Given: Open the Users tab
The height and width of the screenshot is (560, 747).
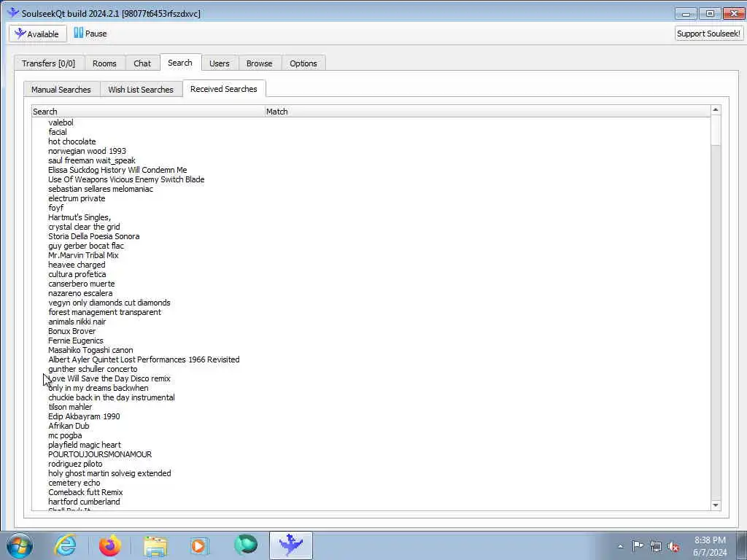Looking at the screenshot, I should point(219,63).
